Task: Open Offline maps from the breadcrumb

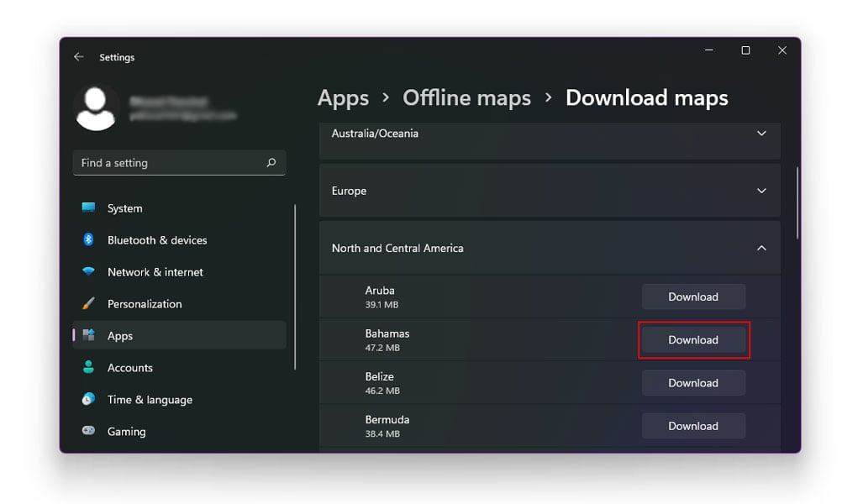Action: 466,97
